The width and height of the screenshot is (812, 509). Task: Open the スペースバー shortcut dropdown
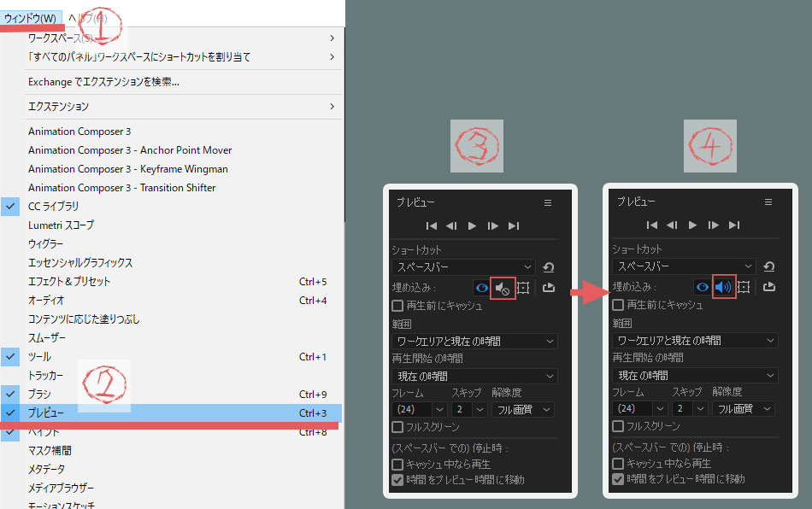pyautogui.click(x=462, y=266)
